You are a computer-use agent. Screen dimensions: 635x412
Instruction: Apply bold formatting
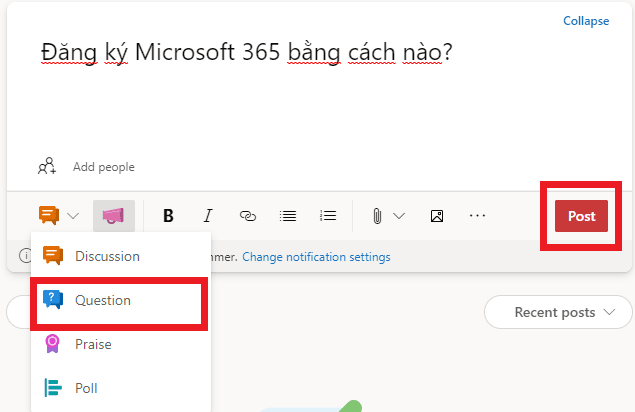click(x=168, y=216)
